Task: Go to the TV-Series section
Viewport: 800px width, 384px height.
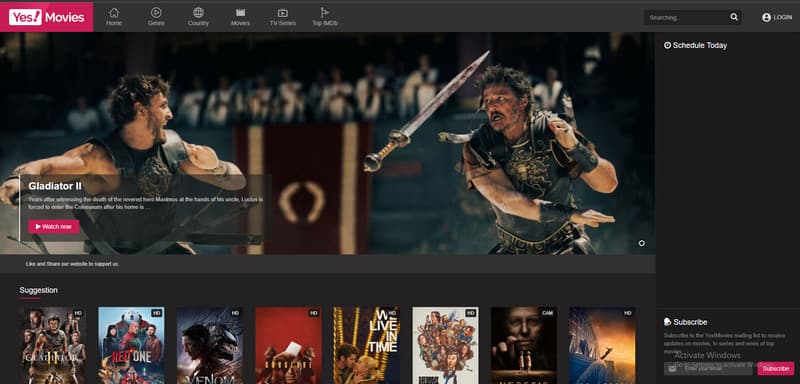Action: tap(283, 17)
